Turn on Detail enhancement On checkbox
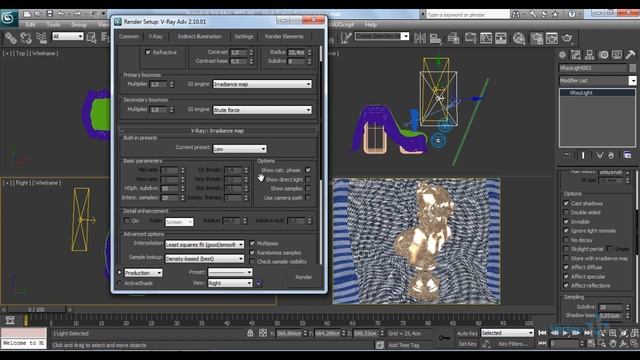The height and width of the screenshot is (360, 640). (127, 220)
